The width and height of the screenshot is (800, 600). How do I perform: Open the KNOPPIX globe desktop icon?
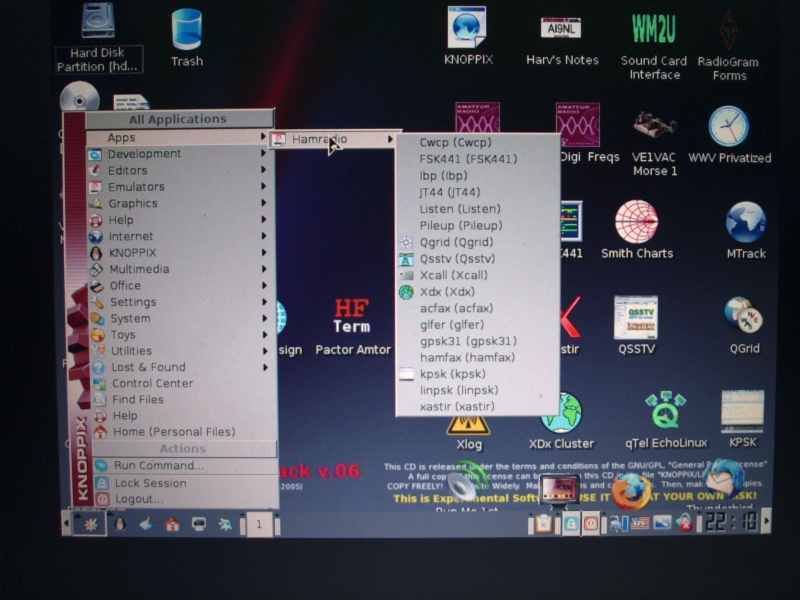(x=467, y=36)
